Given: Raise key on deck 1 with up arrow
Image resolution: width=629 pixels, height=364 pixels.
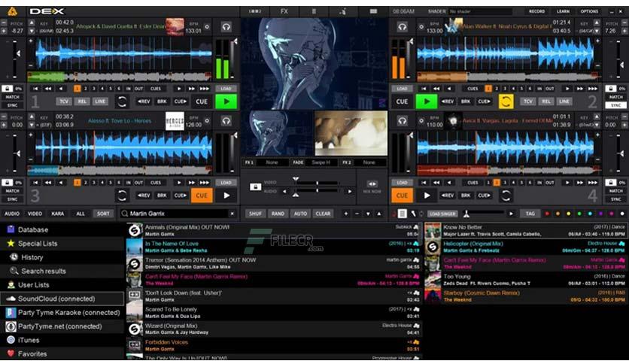Looking at the screenshot, I should coord(32,23).
